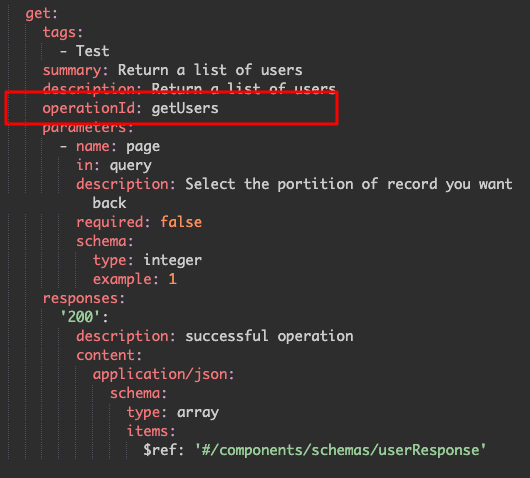Click the 'get:' key at the top
Image resolution: width=530 pixels, height=478 pixels.
coord(41,14)
